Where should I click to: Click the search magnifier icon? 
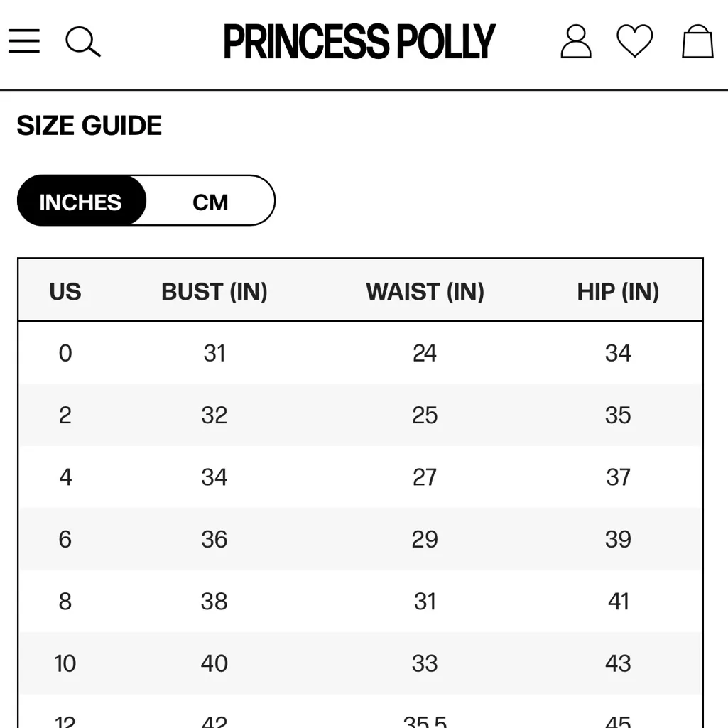(82, 42)
